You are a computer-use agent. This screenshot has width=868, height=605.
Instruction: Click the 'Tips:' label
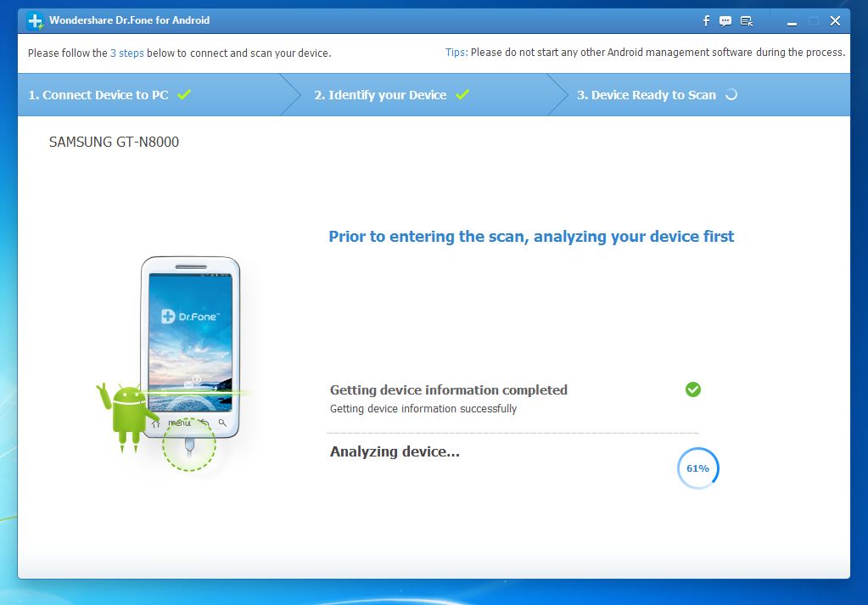pyautogui.click(x=456, y=52)
